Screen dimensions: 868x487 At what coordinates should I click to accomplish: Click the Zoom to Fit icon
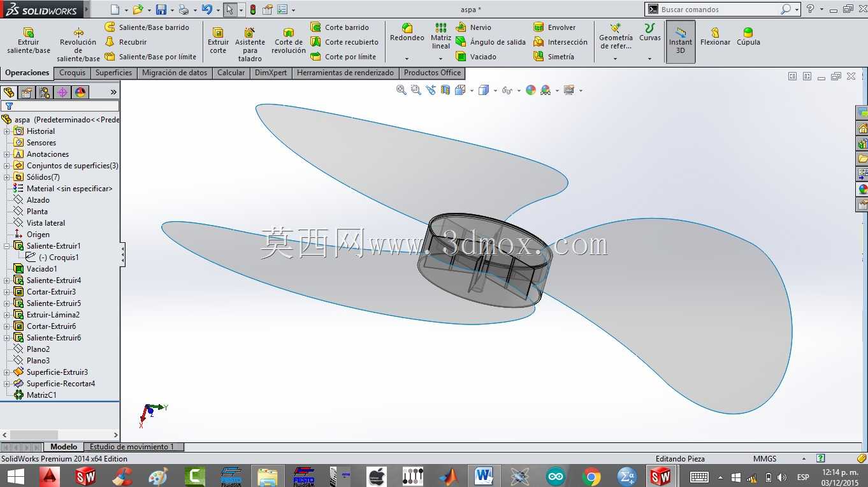tap(401, 91)
